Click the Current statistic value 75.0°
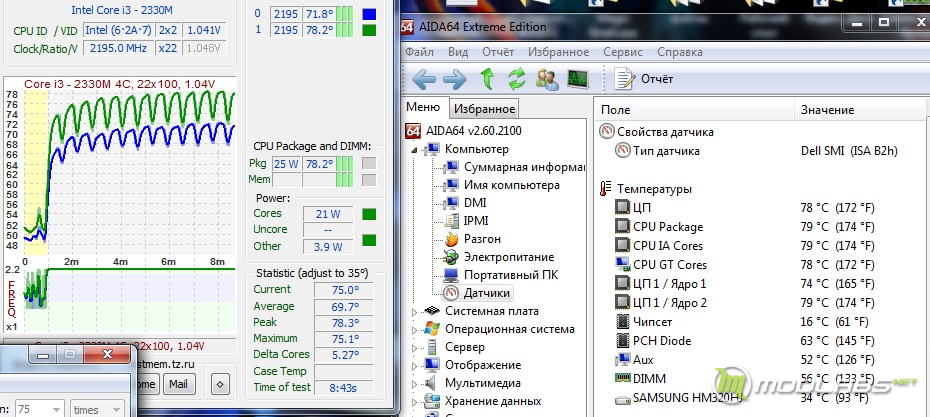Screen dimensions: 930x417 pyautogui.click(x=343, y=289)
